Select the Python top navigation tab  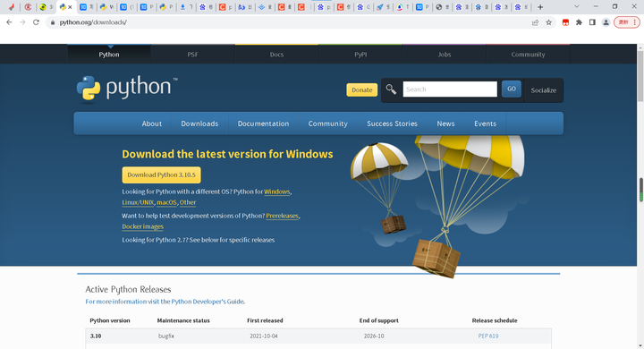[x=109, y=55]
